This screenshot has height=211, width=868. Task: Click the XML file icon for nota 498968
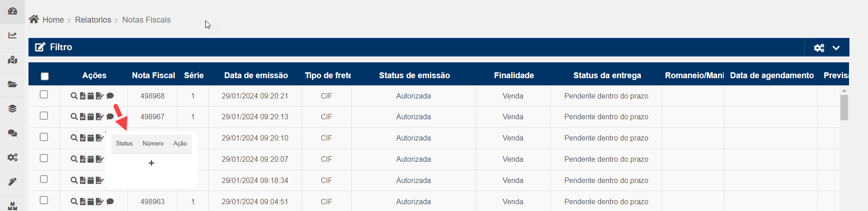[x=83, y=96]
